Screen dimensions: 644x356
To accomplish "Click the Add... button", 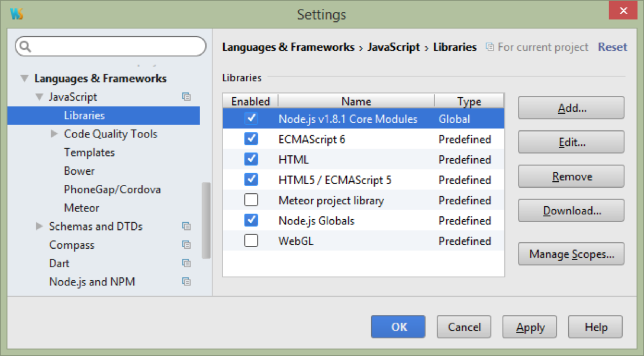I will coord(571,108).
